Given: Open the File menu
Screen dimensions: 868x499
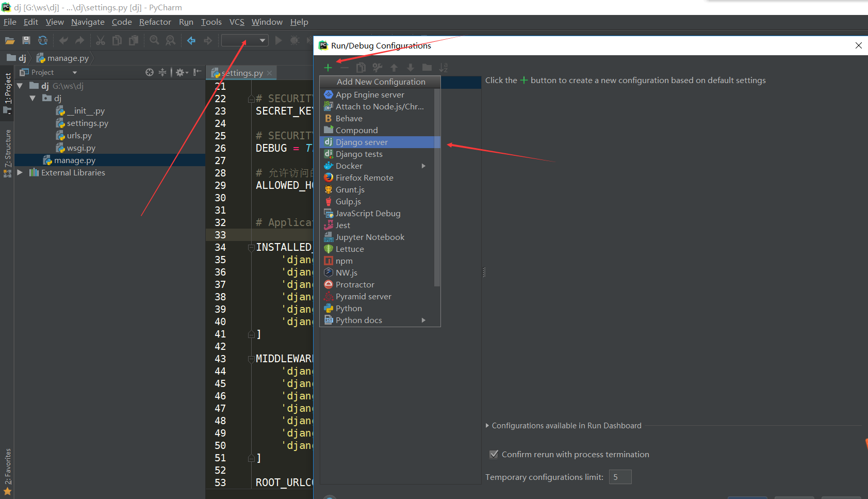Looking at the screenshot, I should pyautogui.click(x=10, y=22).
